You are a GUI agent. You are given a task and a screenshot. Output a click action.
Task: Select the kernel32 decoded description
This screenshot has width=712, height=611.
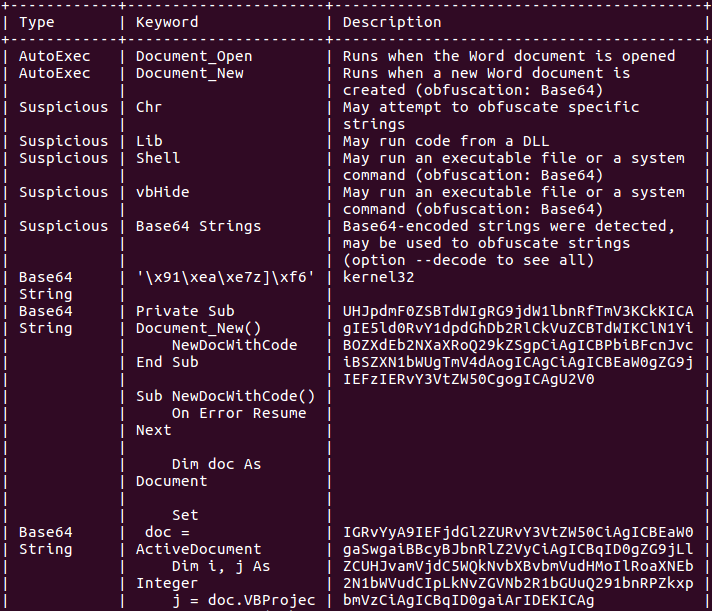point(378,277)
